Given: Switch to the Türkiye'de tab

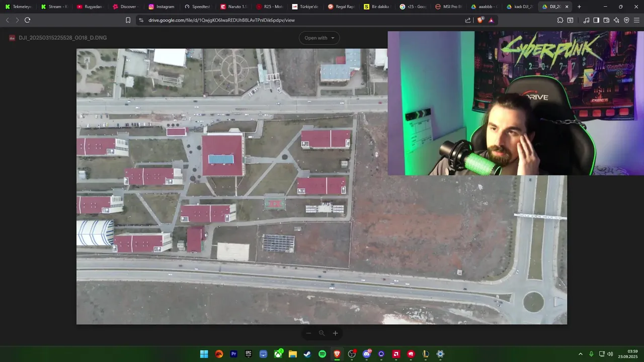Looking at the screenshot, I should 305,7.
